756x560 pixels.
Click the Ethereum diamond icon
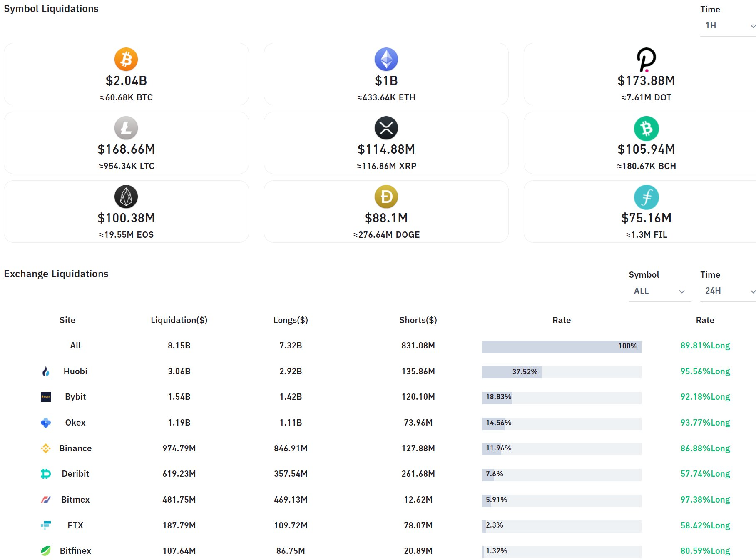tap(386, 59)
